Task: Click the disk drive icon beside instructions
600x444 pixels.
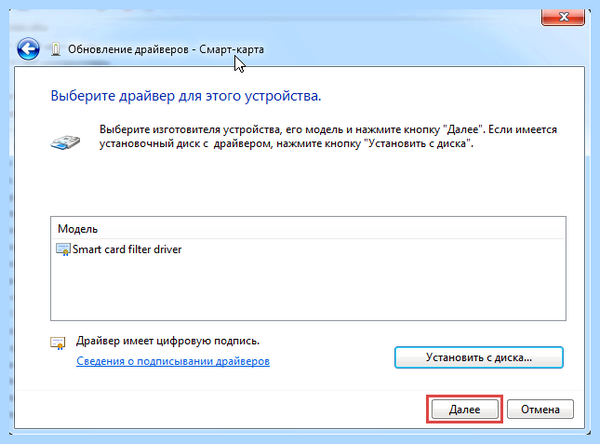Action: click(65, 142)
